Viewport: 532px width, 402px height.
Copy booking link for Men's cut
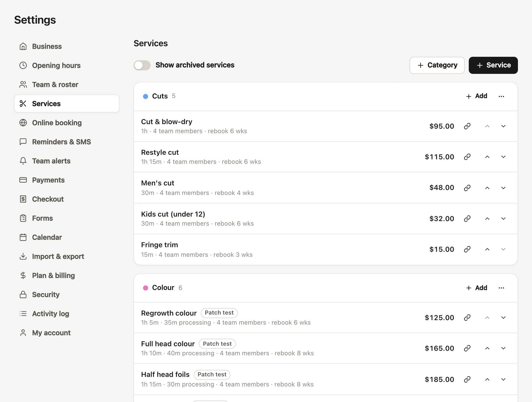467,188
